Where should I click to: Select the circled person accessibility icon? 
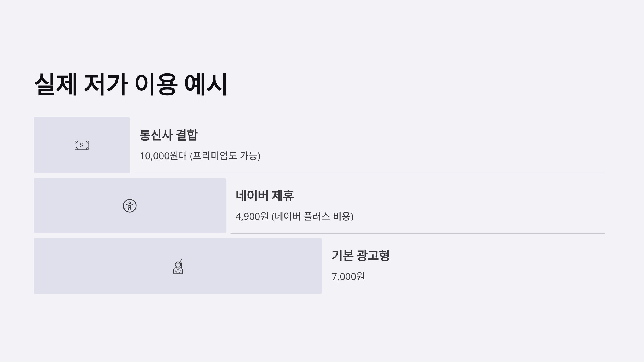pos(130,206)
